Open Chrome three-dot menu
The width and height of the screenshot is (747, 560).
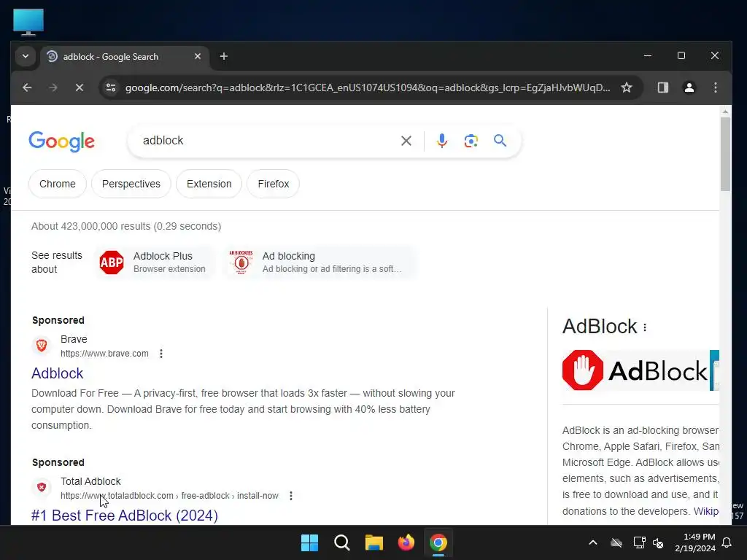click(715, 87)
